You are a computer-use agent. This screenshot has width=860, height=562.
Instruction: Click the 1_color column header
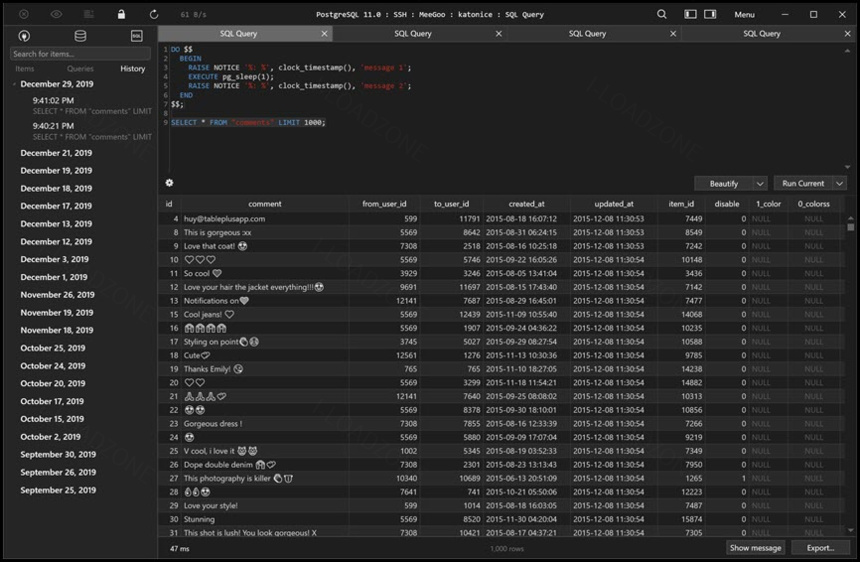pyautogui.click(x=768, y=204)
